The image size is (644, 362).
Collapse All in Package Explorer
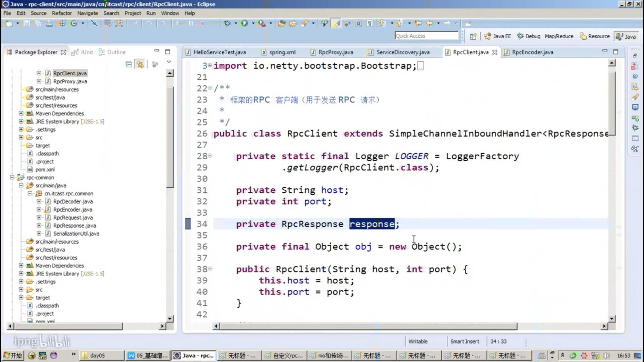129,64
